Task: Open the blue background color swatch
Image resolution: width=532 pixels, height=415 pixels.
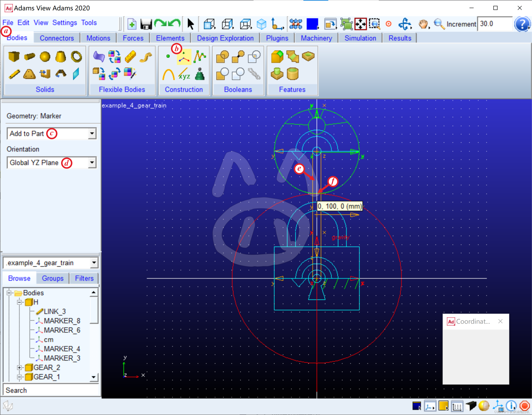Action: tap(313, 24)
